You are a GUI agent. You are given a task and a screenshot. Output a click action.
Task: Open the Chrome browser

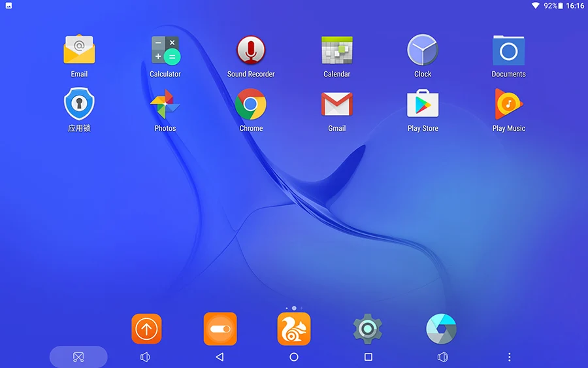click(x=251, y=104)
